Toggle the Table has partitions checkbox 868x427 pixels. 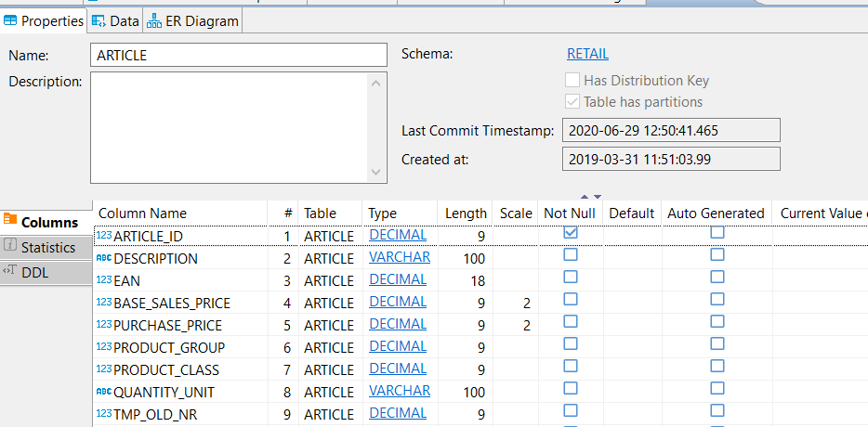pyautogui.click(x=572, y=102)
